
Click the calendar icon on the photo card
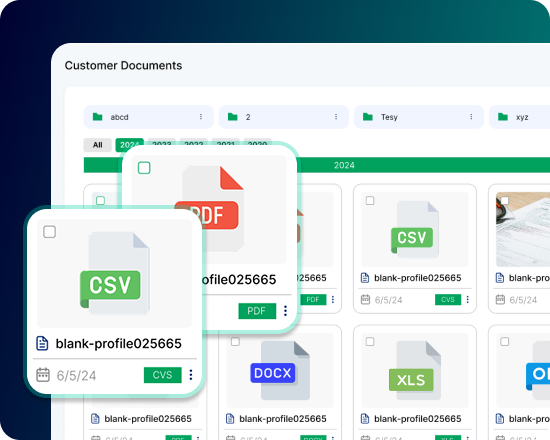pyautogui.click(x=500, y=300)
